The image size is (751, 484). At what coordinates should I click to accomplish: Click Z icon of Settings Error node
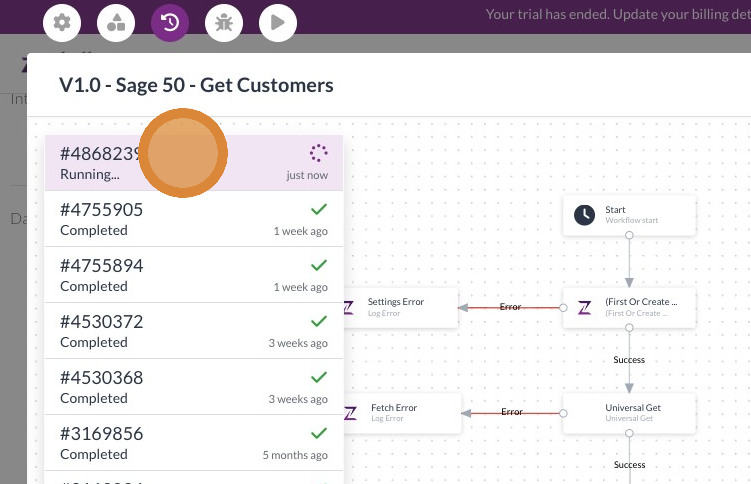pos(349,307)
